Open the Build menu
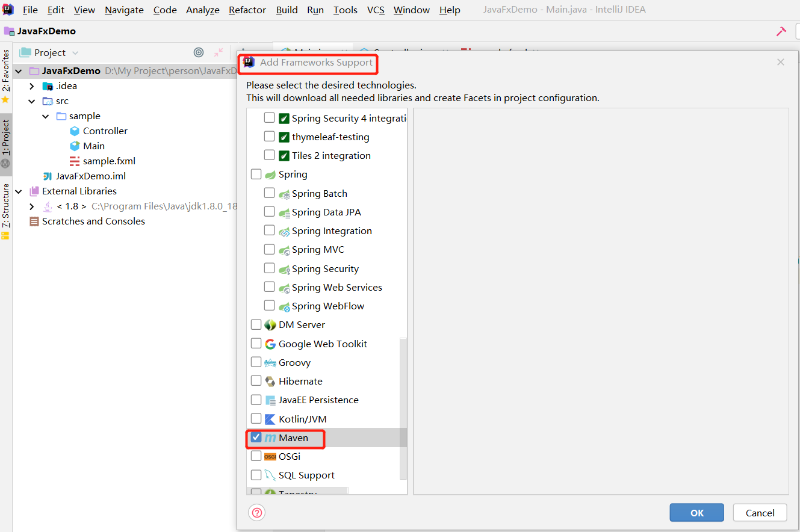The image size is (800, 532). (287, 10)
